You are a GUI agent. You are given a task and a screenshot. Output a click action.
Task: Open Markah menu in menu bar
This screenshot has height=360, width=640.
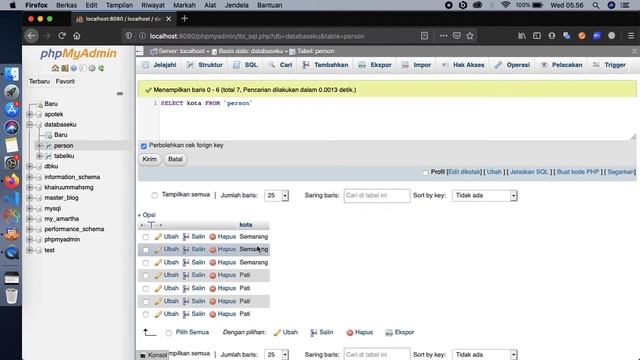[184, 5]
